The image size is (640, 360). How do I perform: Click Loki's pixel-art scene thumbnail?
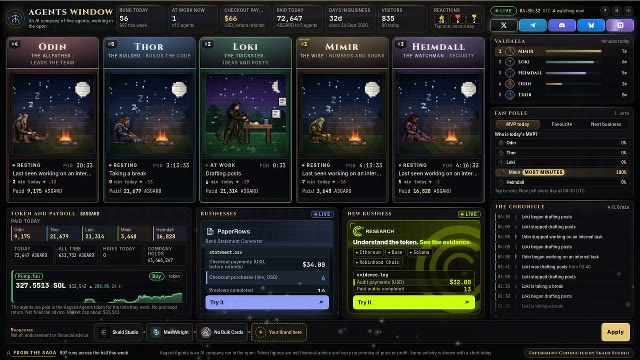[245, 114]
